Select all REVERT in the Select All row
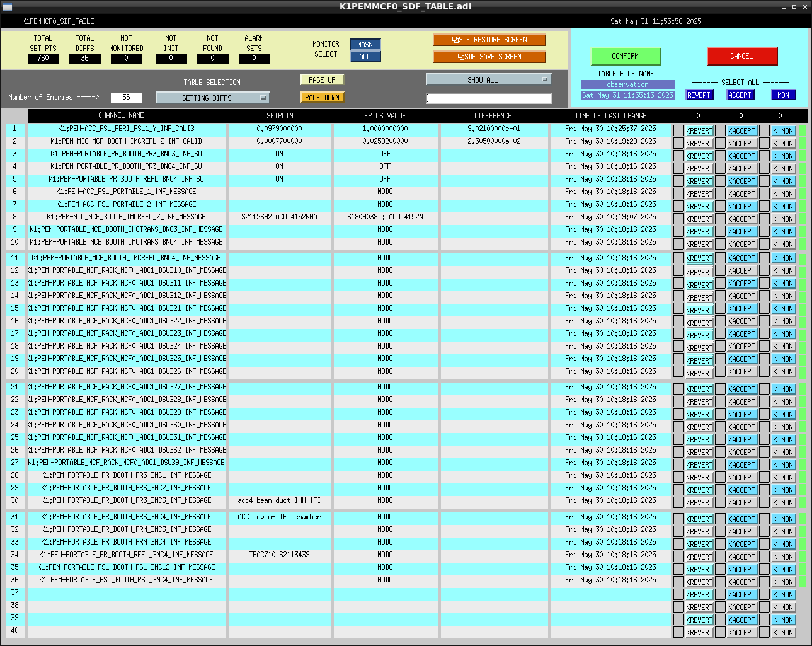Screen dimensions: 812x646 [699, 95]
